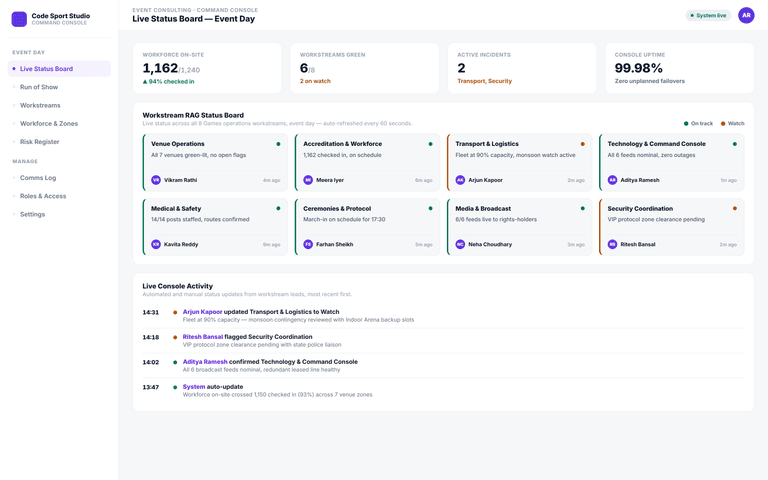
Task: Click '2 on watch' text
Action: coord(315,81)
